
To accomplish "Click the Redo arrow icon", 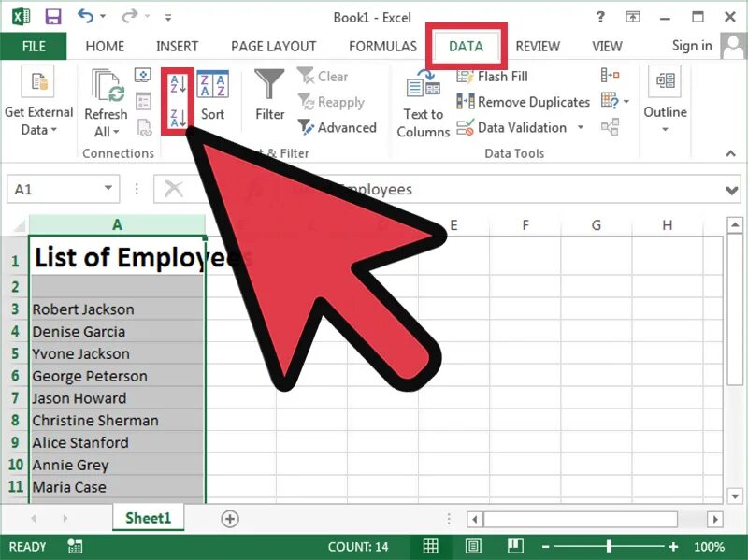I will pyautogui.click(x=129, y=17).
